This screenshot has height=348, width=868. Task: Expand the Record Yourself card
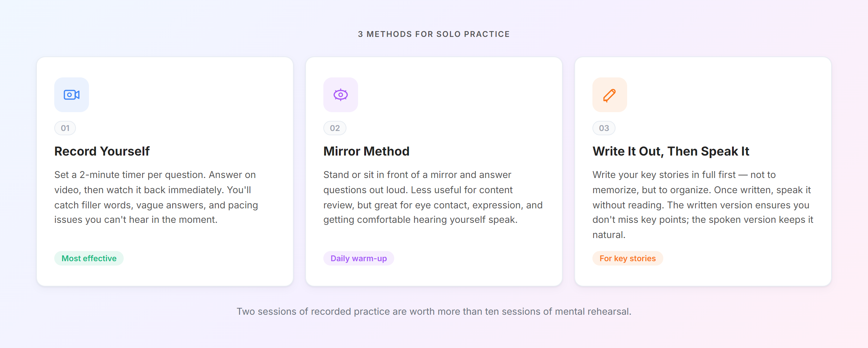point(165,170)
